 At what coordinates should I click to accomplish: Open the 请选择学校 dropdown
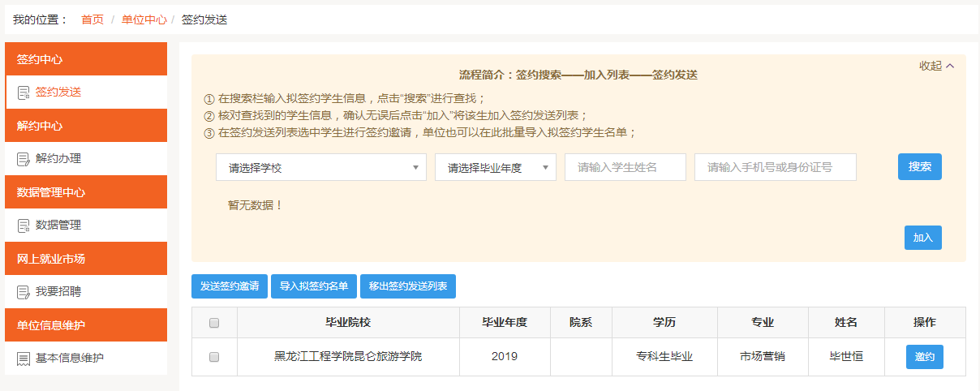click(320, 168)
